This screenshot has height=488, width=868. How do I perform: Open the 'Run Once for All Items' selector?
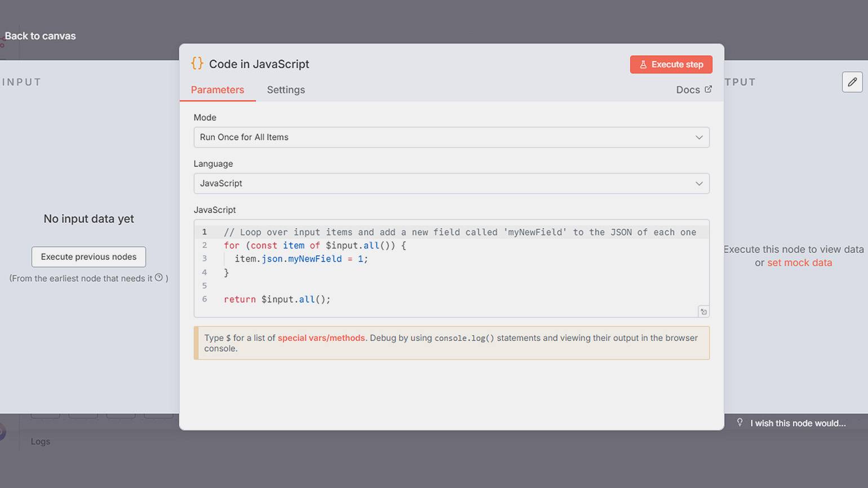[x=451, y=137]
